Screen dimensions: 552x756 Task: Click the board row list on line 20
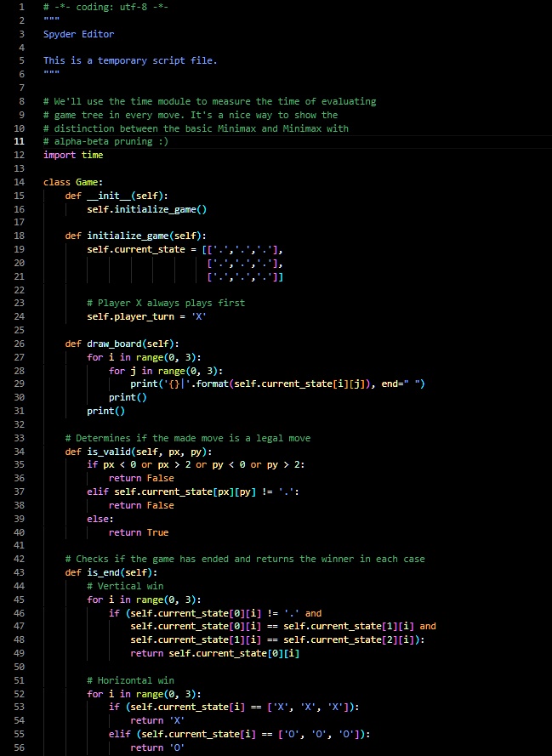[x=244, y=264]
